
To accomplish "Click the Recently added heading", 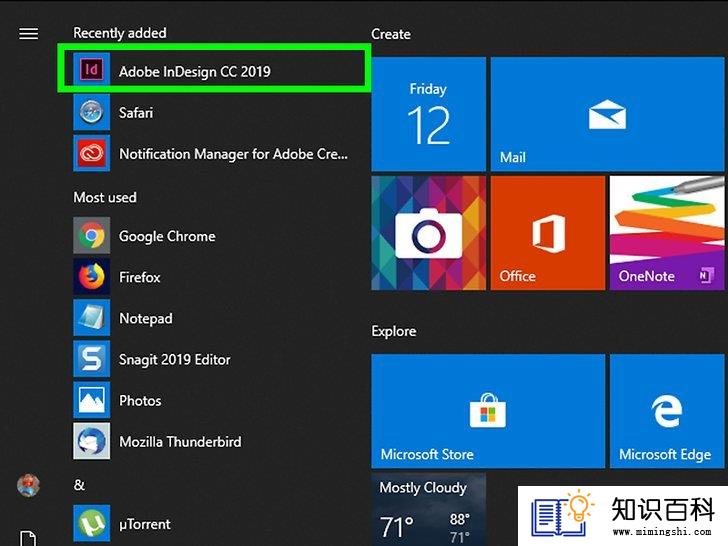I will point(120,33).
